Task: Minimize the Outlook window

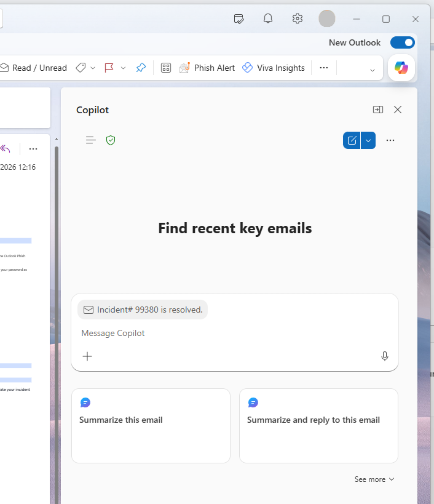Action: (x=357, y=19)
